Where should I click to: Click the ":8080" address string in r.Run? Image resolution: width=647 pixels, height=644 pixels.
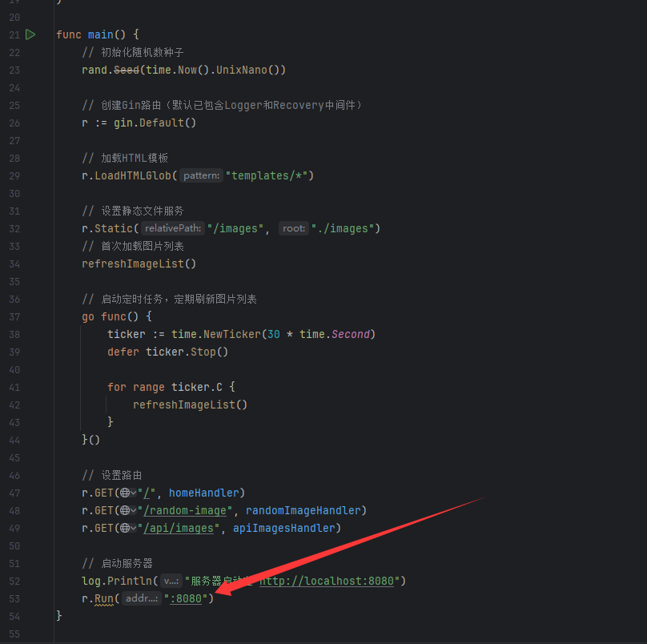(188, 598)
